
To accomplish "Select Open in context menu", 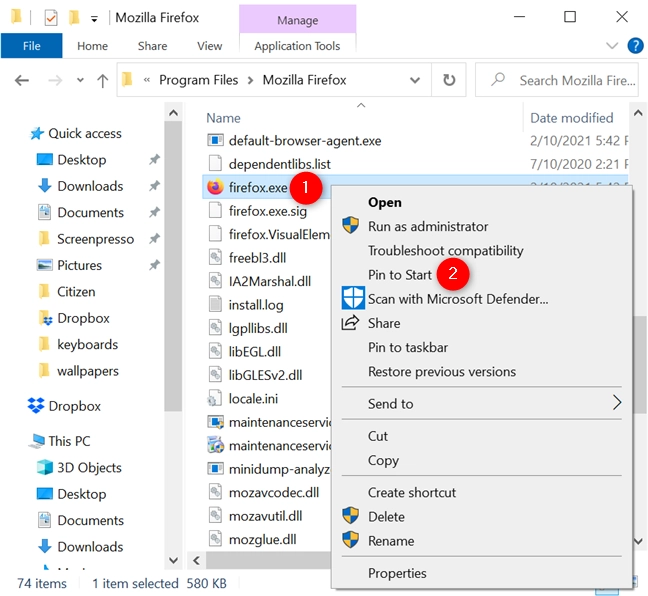I will (385, 202).
